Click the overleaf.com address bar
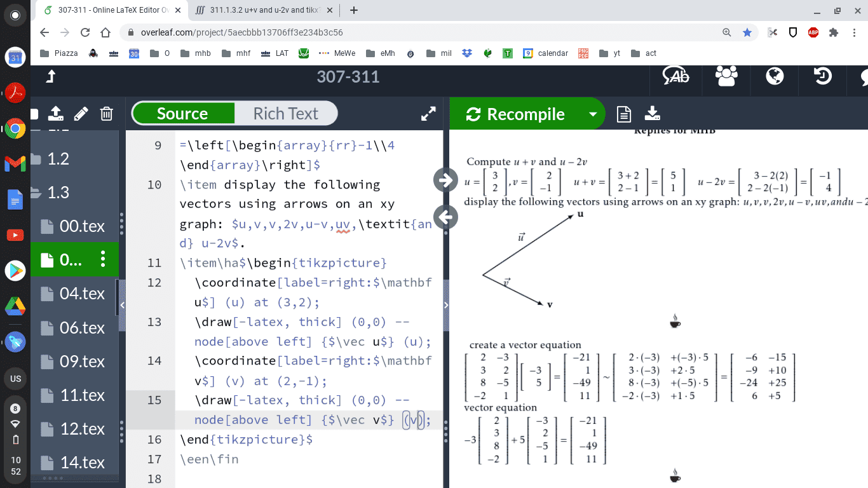The width and height of the screenshot is (868, 488). pyautogui.click(x=419, y=32)
